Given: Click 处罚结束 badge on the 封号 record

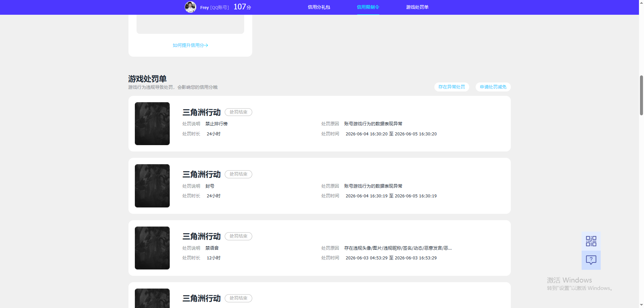Looking at the screenshot, I should (x=238, y=174).
